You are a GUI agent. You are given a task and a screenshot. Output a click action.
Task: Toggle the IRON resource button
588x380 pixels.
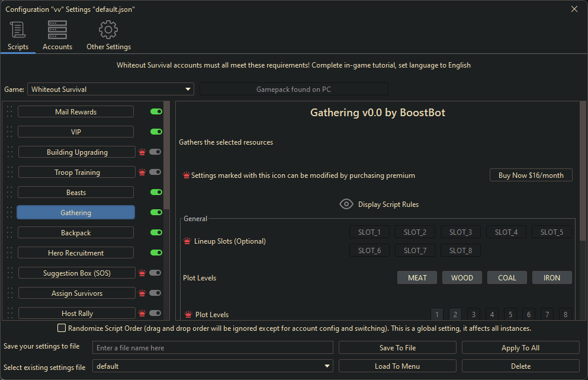[552, 277]
